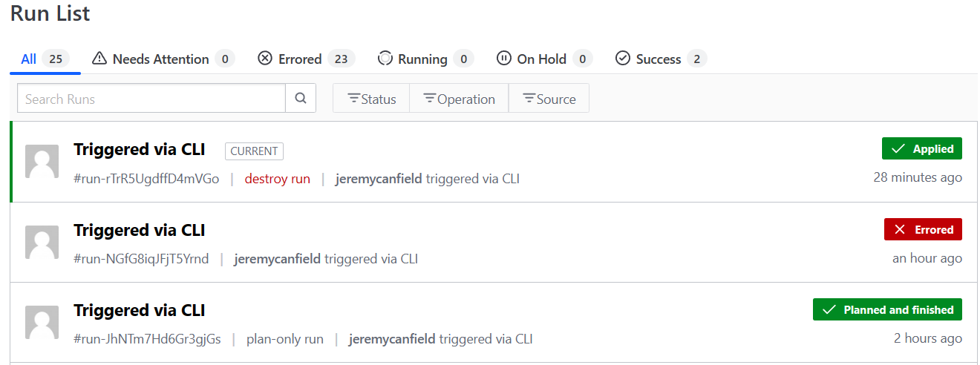Click the Running spinner icon
980x365 pixels.
[x=385, y=58]
